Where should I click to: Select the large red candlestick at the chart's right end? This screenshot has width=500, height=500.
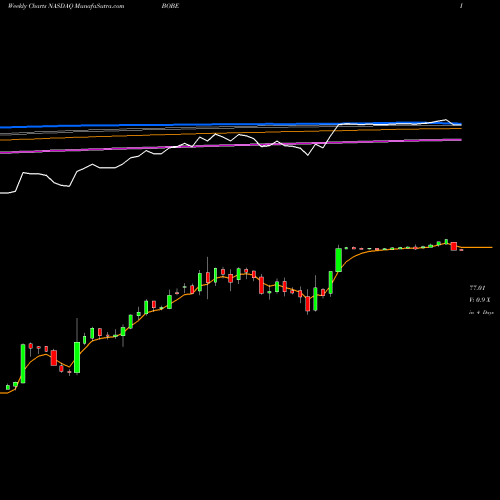[454, 246]
